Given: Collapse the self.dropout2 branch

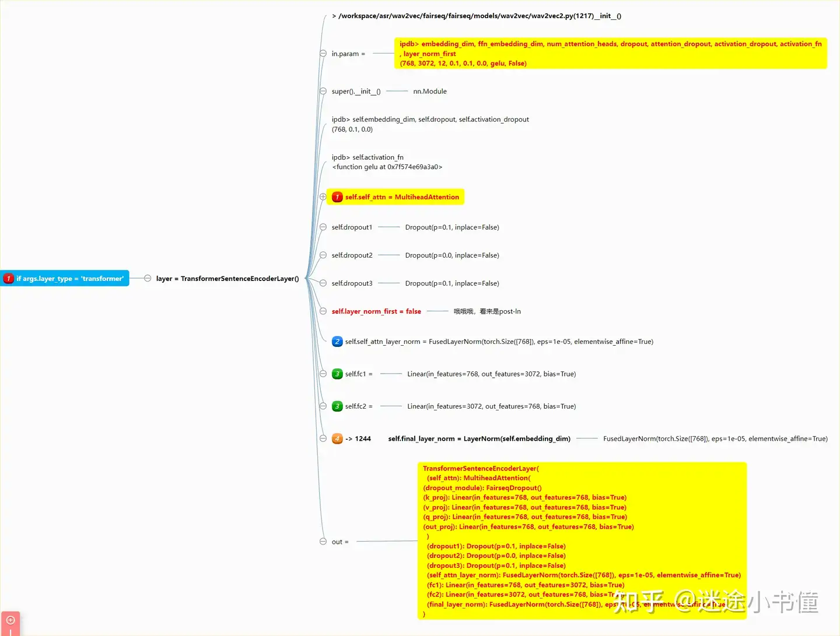Looking at the screenshot, I should [x=323, y=255].
